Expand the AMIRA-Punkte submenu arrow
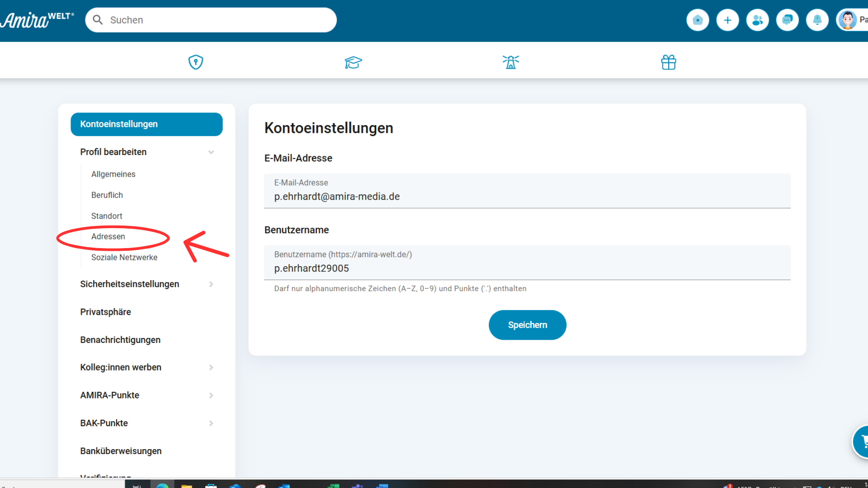The width and height of the screenshot is (868, 488). (211, 395)
